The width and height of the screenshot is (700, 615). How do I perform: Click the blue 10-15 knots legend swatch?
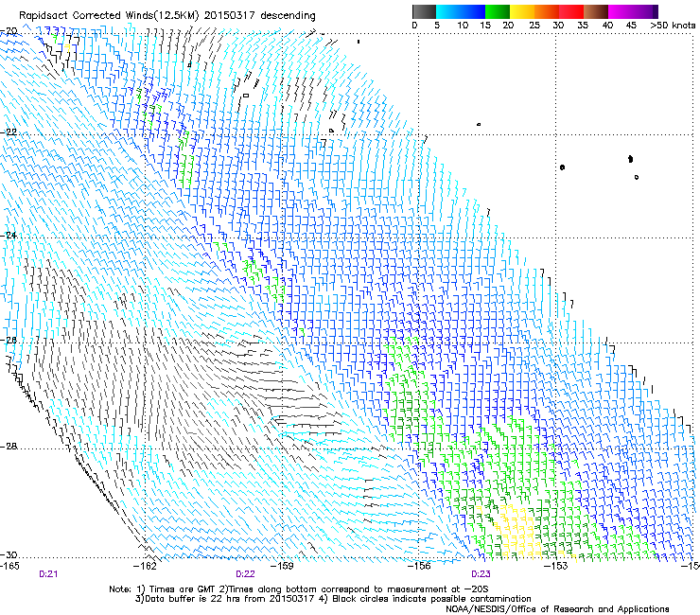click(x=473, y=11)
